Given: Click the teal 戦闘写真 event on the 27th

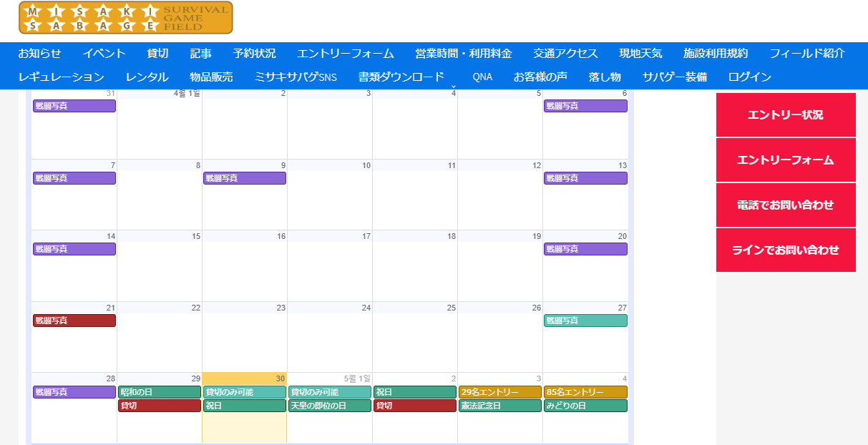Looking at the screenshot, I should (585, 321).
